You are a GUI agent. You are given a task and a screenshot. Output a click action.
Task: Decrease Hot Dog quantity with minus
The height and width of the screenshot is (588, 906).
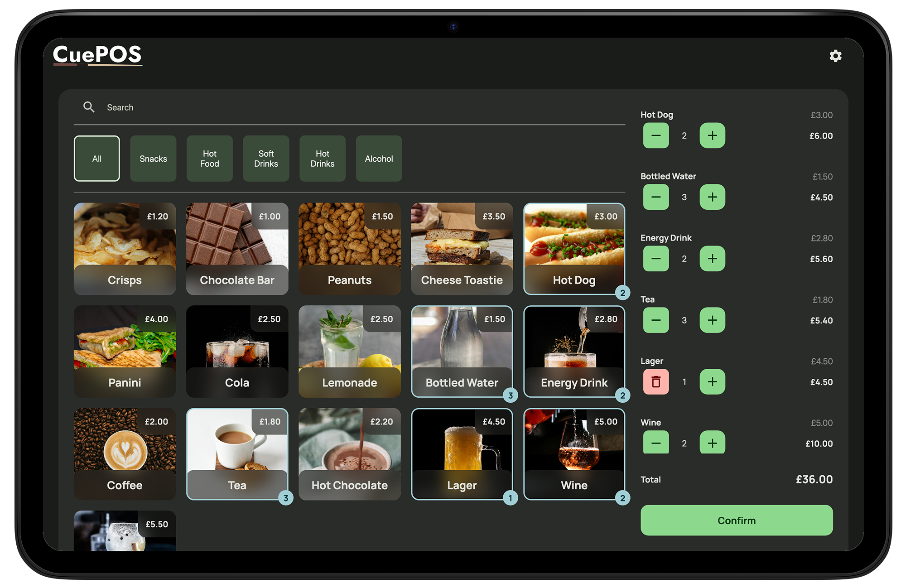click(655, 135)
